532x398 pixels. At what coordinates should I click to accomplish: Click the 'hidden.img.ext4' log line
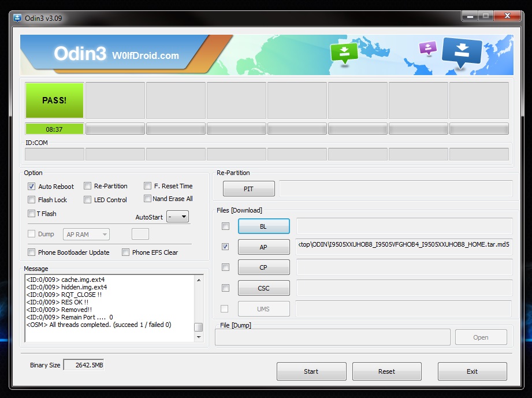pyautogui.click(x=66, y=287)
